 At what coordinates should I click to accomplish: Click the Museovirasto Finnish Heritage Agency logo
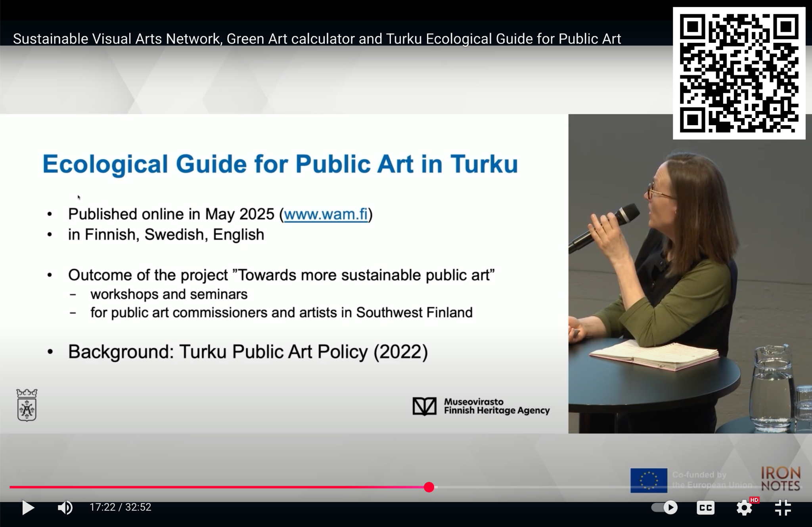tap(481, 407)
